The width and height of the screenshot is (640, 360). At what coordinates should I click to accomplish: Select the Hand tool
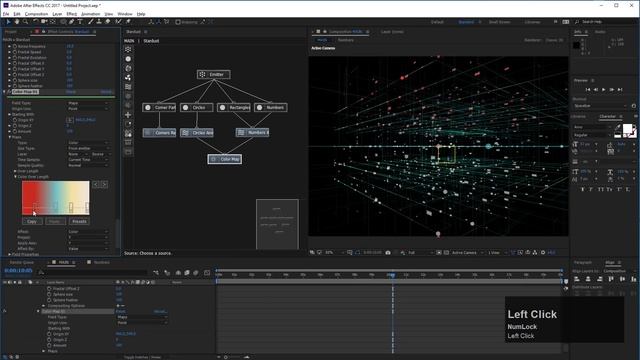(17, 22)
